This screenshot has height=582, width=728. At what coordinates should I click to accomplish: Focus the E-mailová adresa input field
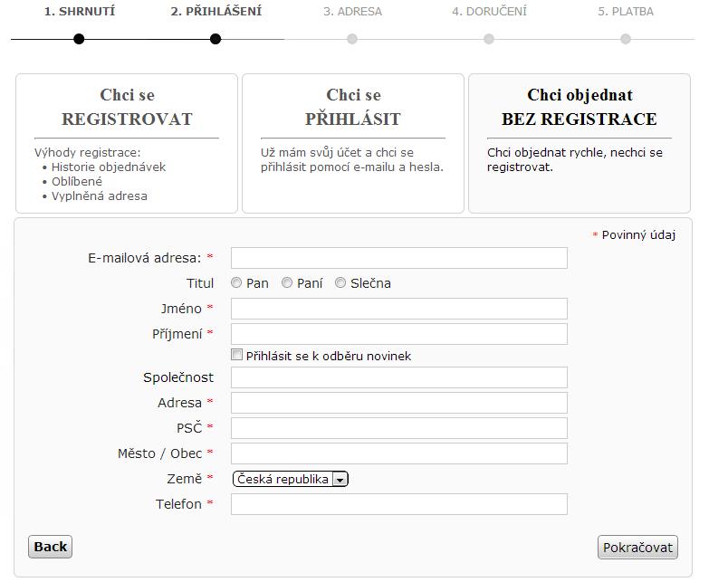(399, 258)
